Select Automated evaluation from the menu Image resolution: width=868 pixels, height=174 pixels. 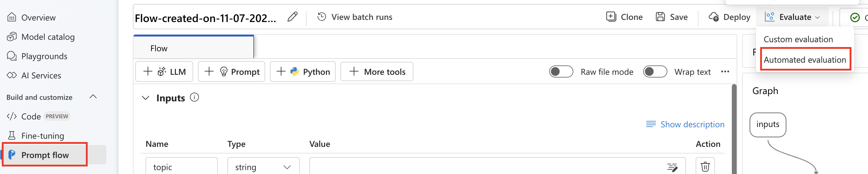(x=805, y=60)
